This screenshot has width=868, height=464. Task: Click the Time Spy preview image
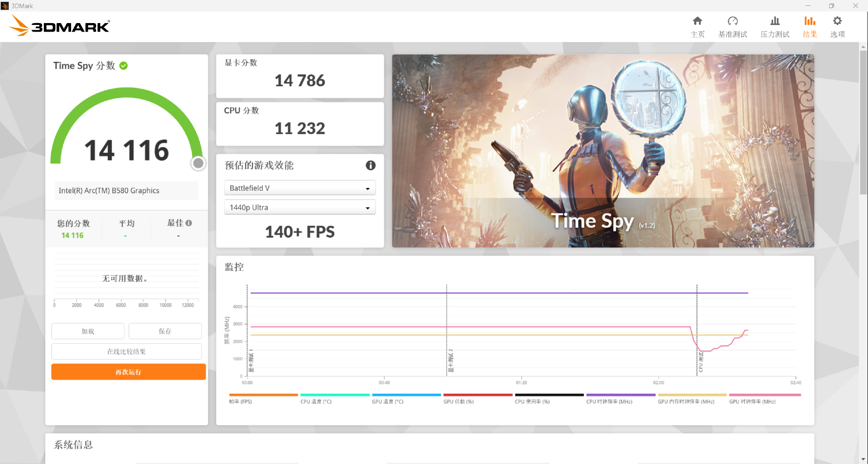coord(603,151)
